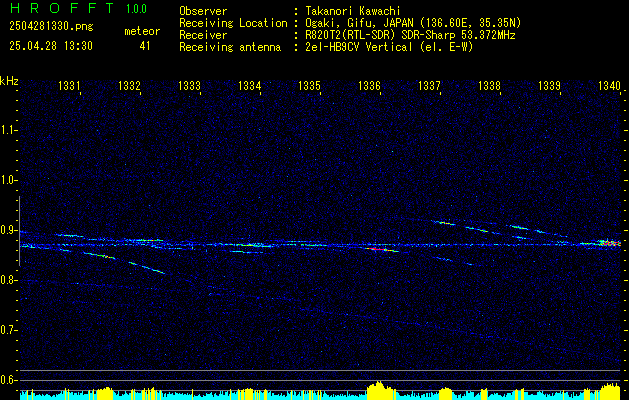Click the 1340 time marker
This screenshot has width=629, height=400.
coord(609,85)
